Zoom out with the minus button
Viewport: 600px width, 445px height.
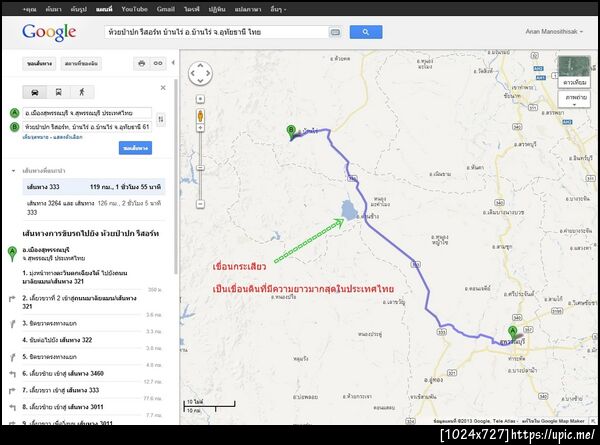coord(200,204)
